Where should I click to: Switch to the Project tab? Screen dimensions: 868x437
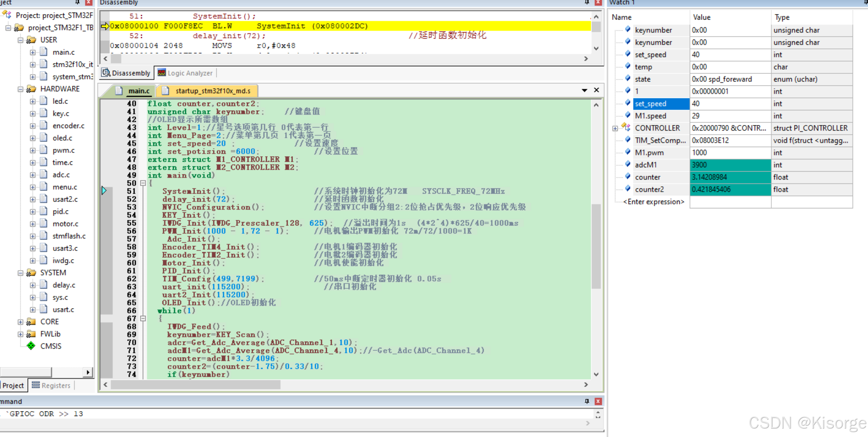(13, 385)
